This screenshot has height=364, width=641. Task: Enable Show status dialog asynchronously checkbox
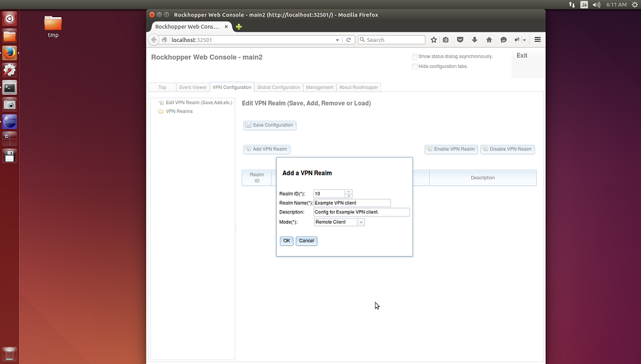pos(415,57)
